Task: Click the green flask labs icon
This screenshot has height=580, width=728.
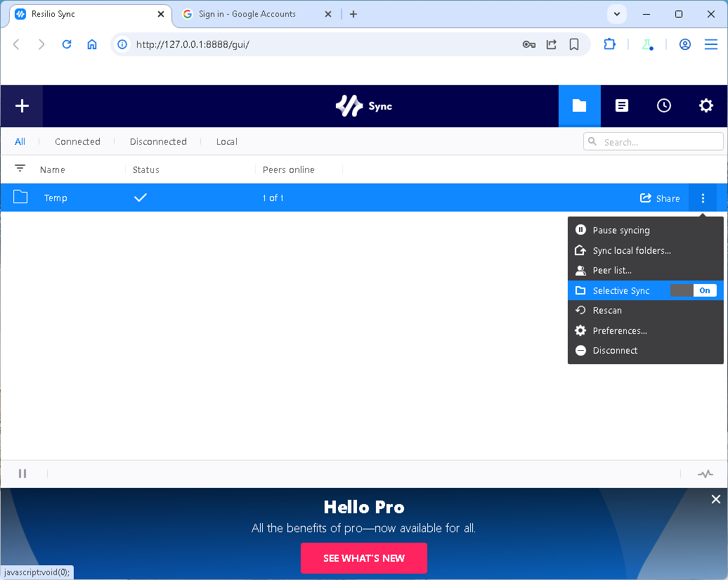Action: pyautogui.click(x=647, y=44)
